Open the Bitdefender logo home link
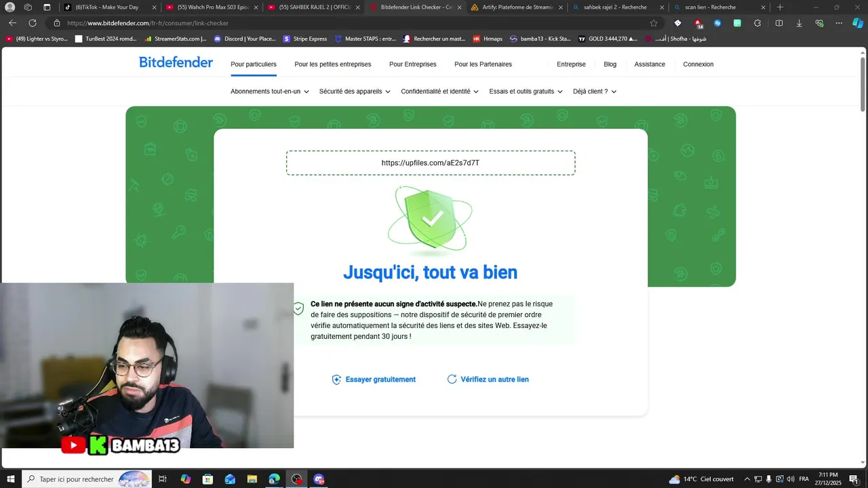 point(176,62)
